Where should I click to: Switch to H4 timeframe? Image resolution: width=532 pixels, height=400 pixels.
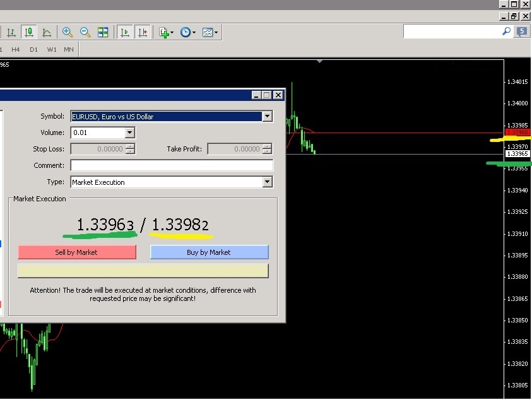(15, 50)
